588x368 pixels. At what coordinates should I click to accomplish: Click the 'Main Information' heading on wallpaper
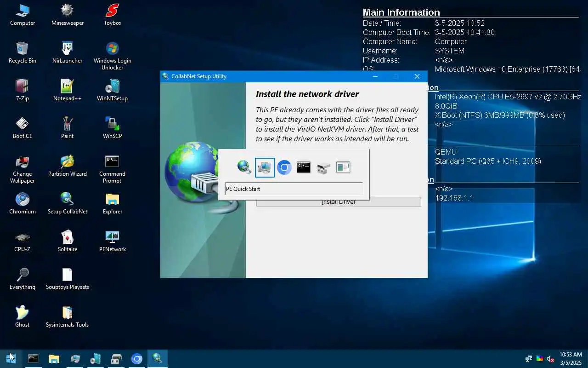(401, 12)
